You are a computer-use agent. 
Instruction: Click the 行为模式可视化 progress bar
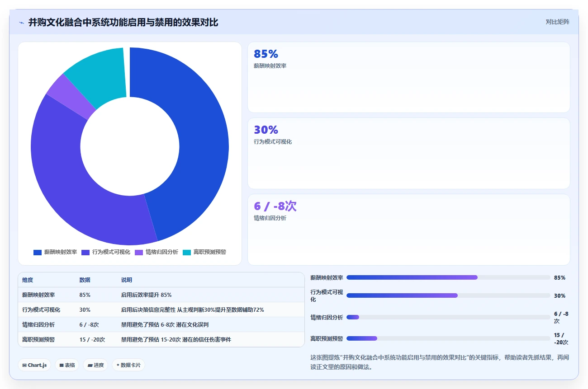pyautogui.click(x=448, y=295)
